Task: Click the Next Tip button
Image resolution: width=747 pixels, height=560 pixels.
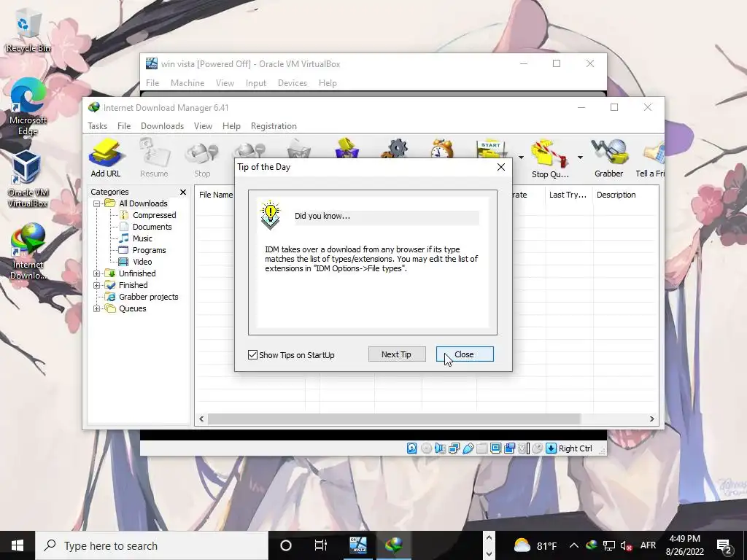Action: click(396, 354)
